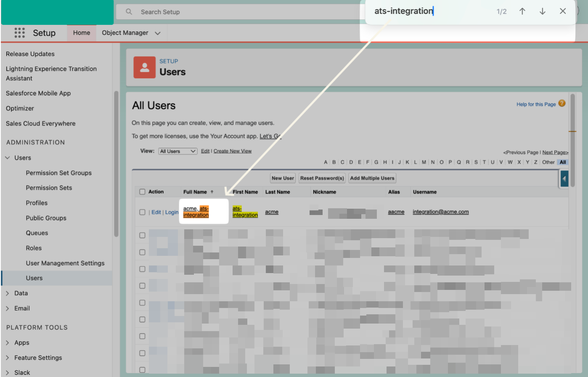The height and width of the screenshot is (377, 588).
Task: Open the Object Manager tab dropdown chevron
Action: 158,33
